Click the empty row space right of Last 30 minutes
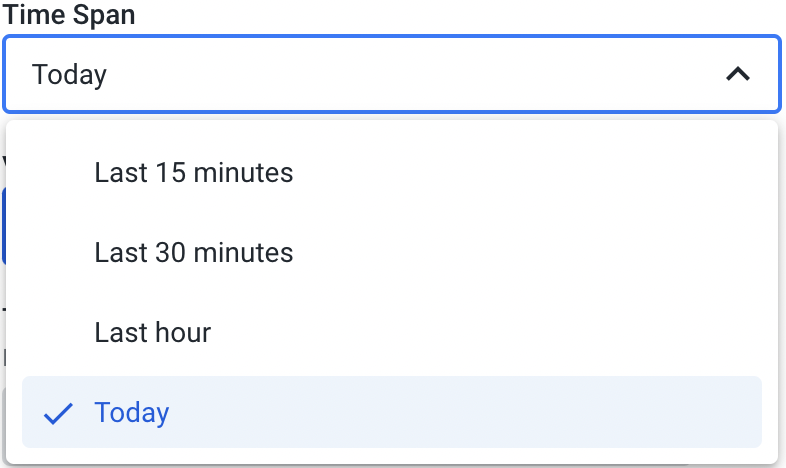This screenshot has height=468, width=786. 527,252
